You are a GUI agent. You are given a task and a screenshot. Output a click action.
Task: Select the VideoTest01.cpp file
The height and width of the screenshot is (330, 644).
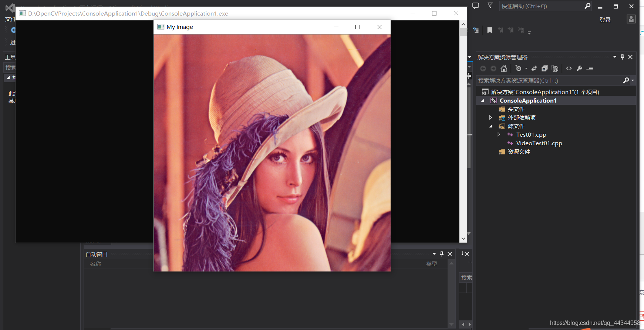539,143
